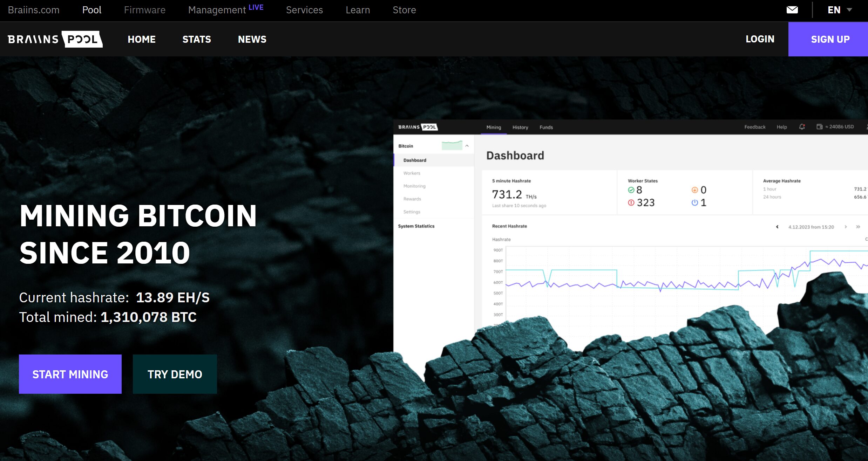Open the STATS menu item
The height and width of the screenshot is (461, 868).
(x=197, y=39)
